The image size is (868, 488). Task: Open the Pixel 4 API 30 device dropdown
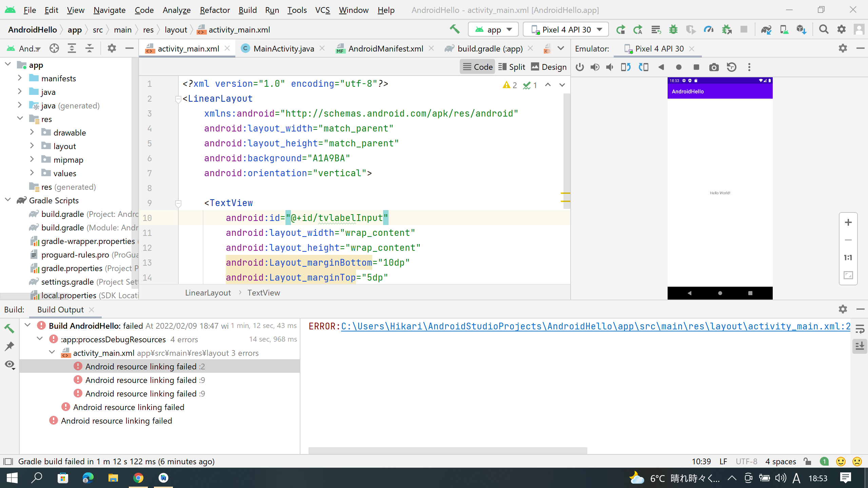565,29
